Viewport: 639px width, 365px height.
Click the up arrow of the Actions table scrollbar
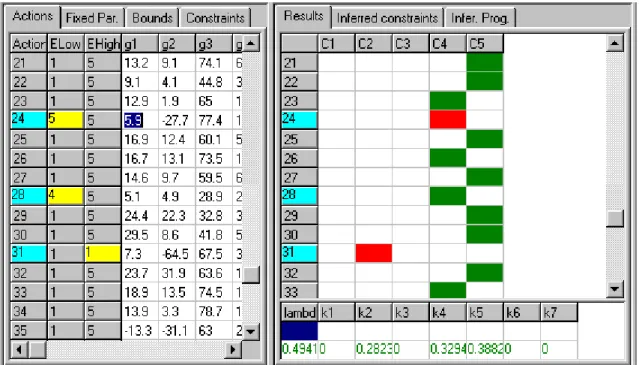(x=251, y=43)
